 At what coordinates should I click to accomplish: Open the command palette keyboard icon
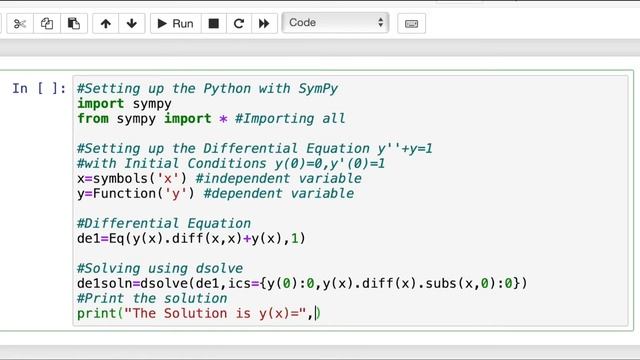[x=411, y=24]
